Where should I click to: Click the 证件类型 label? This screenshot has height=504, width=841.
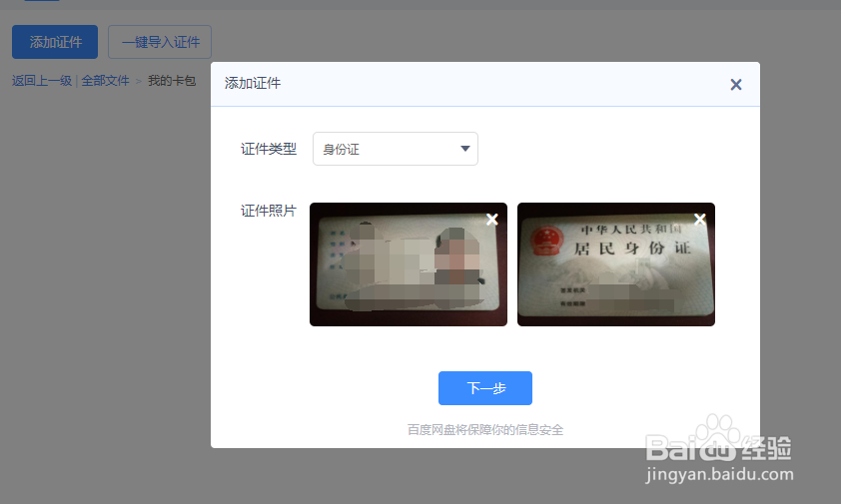coord(268,149)
